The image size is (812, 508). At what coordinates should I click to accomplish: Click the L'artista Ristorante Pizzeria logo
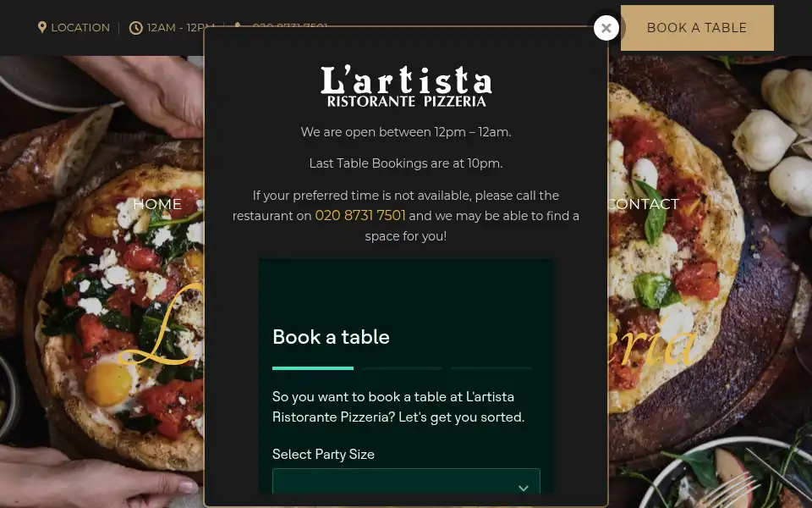pyautogui.click(x=406, y=86)
